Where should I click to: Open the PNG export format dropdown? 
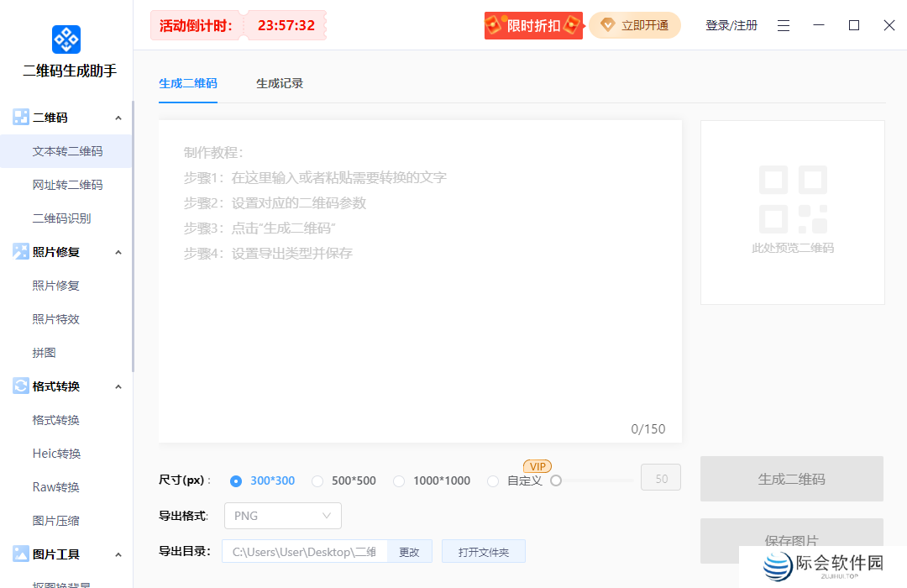[282, 515]
